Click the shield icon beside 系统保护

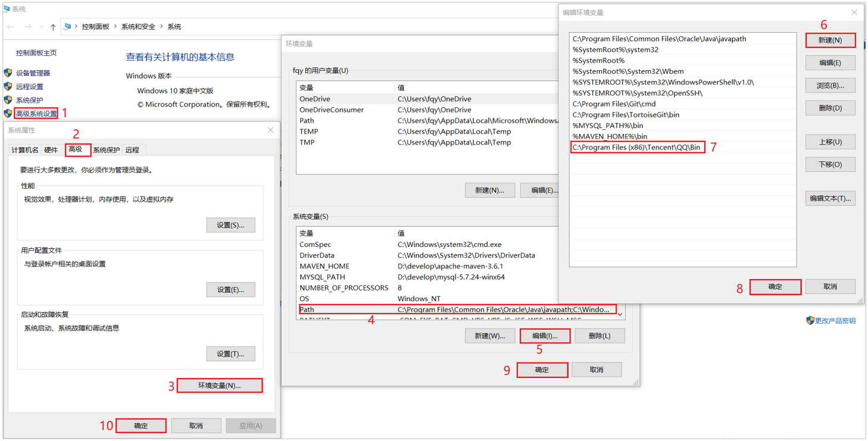click(x=8, y=100)
